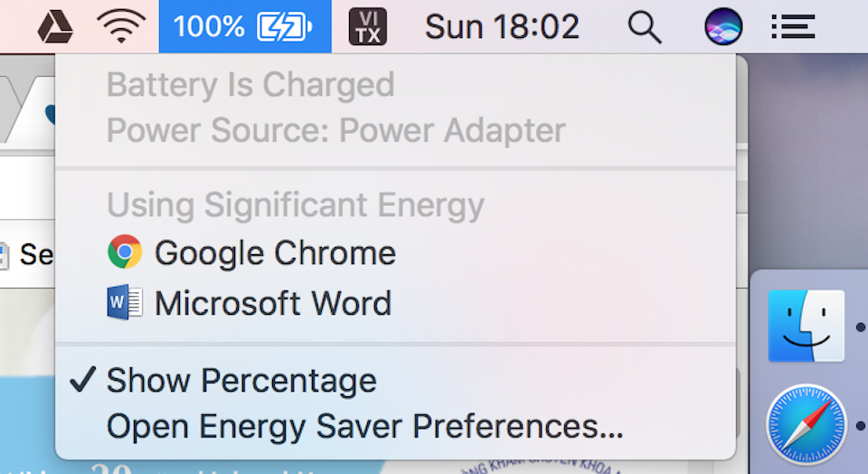Click the Sun 18:02 clock
Image resolution: width=868 pixels, height=474 pixels.
pos(502,27)
